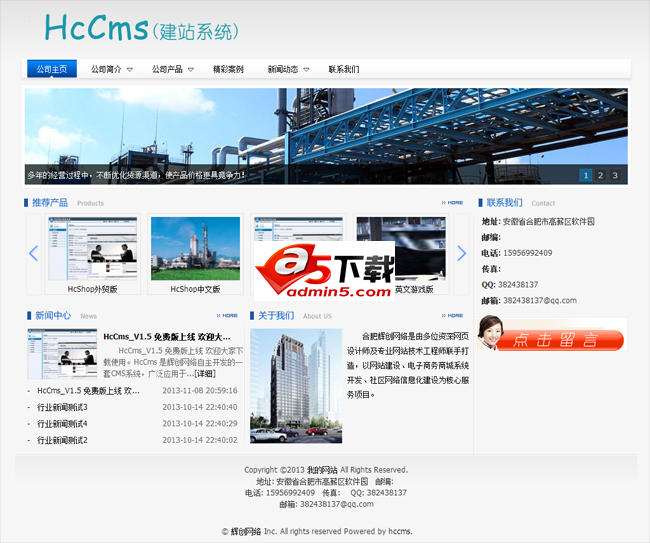Image resolution: width=650 pixels, height=543 pixels.
Task: Open news item 行业新闻测试4
Action: (x=62, y=424)
